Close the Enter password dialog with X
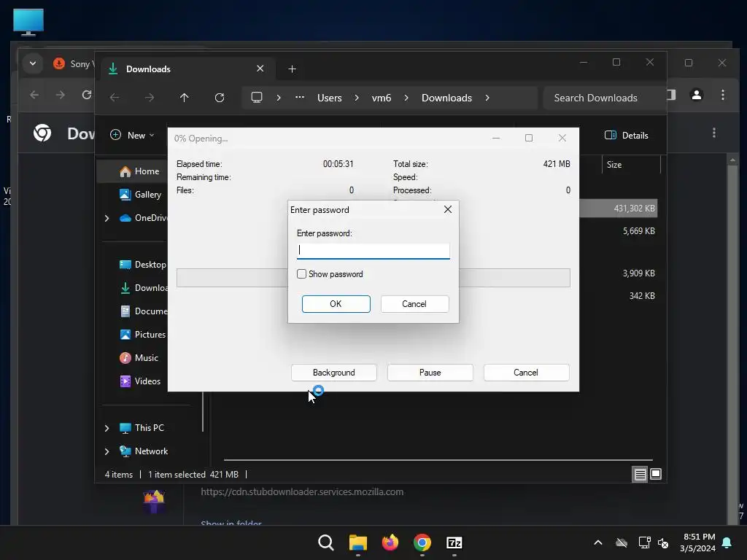 [448, 209]
